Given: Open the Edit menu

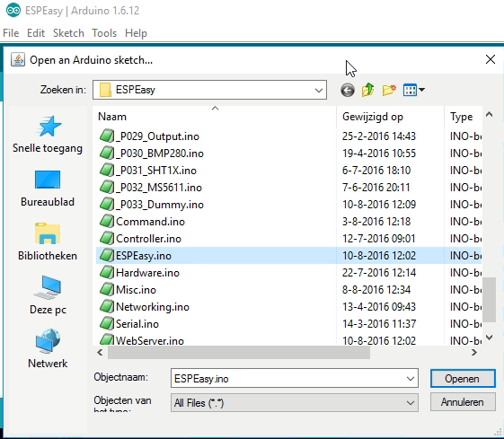Looking at the screenshot, I should pos(36,33).
